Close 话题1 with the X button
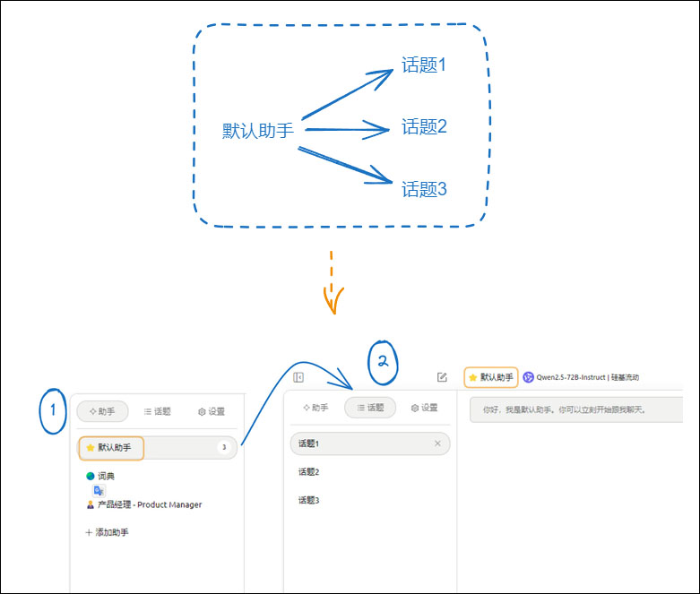 coord(437,443)
